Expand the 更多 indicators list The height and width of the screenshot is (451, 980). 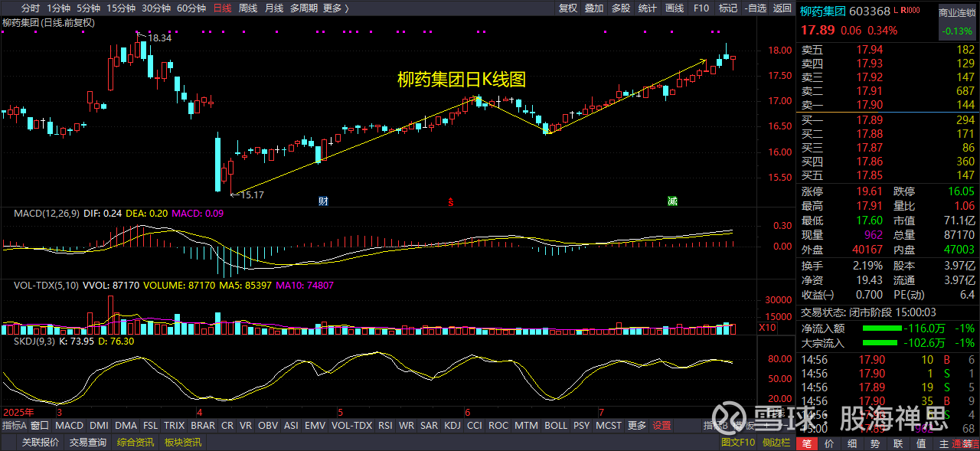[637, 426]
